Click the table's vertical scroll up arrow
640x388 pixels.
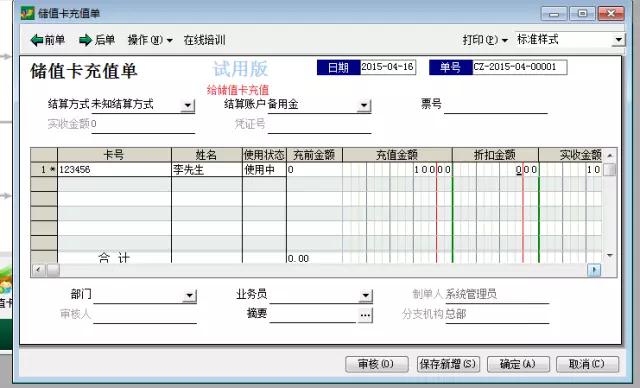610,155
